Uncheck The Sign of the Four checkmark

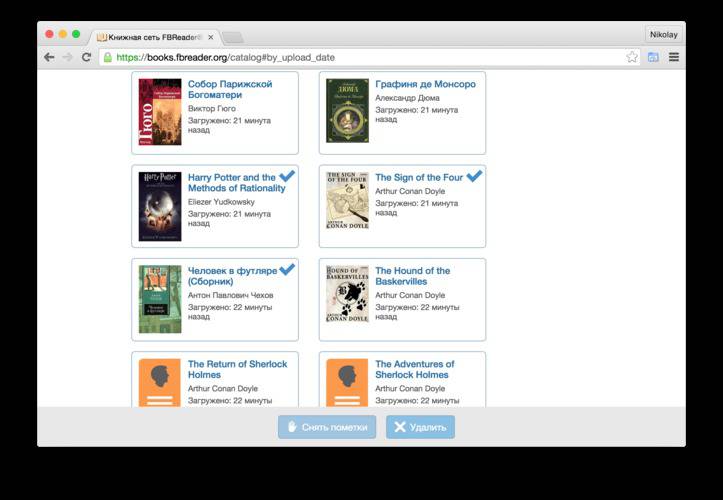[x=474, y=176]
